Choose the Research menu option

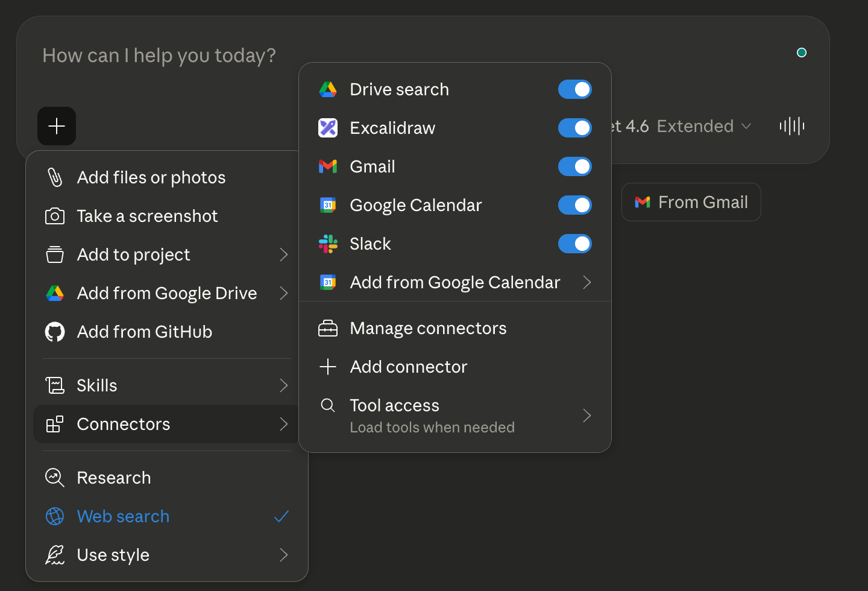[166, 478]
